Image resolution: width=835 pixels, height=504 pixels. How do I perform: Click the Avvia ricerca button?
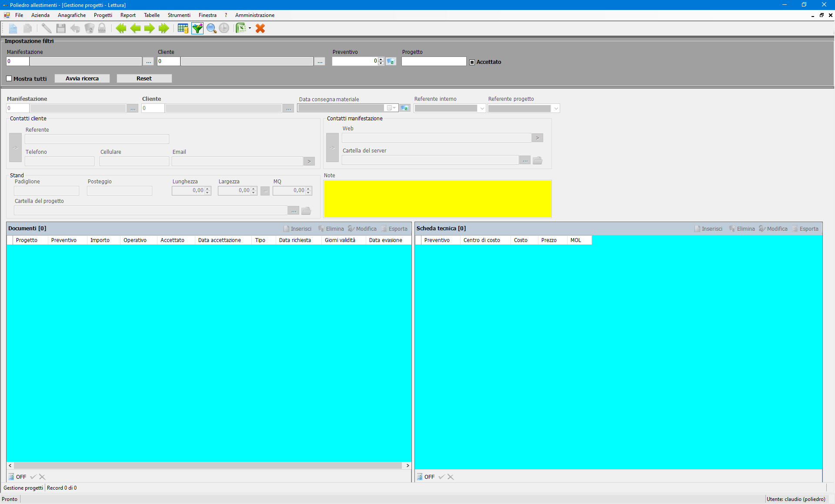(82, 79)
